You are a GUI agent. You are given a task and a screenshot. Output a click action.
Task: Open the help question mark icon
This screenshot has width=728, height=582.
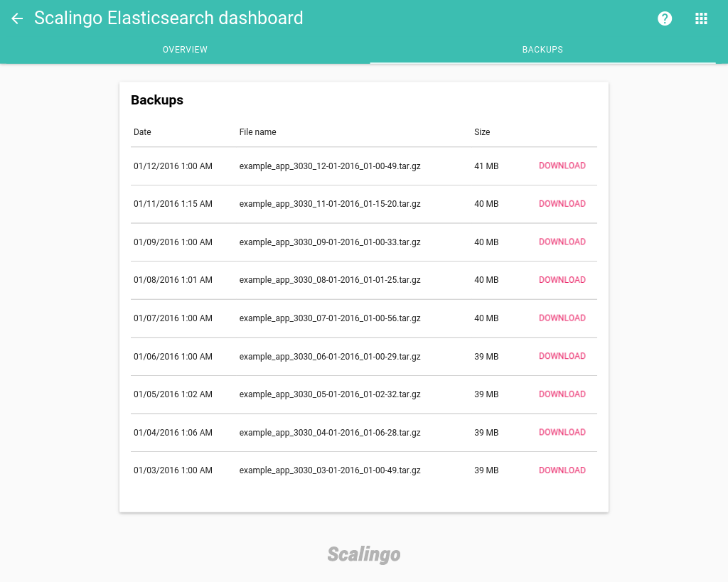coord(665,18)
